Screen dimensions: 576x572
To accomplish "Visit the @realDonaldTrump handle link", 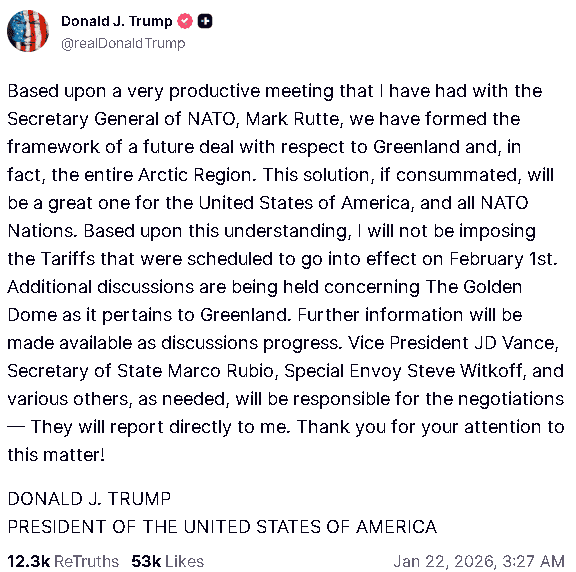I will [123, 43].
